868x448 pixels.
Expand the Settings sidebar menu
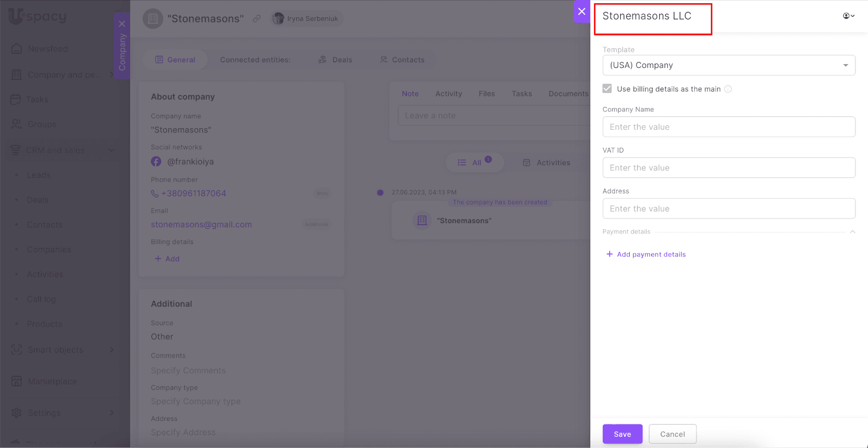pos(44,413)
